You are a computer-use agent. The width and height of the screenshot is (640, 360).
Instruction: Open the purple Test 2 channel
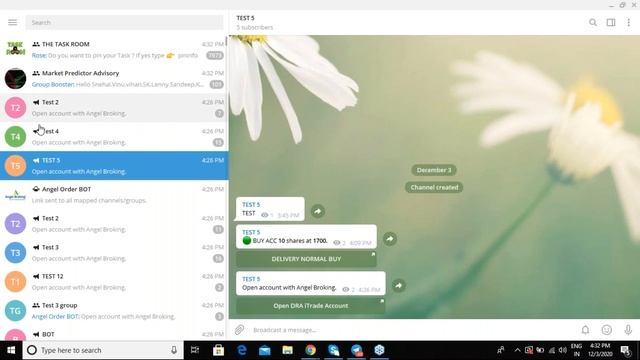pyautogui.click(x=114, y=223)
